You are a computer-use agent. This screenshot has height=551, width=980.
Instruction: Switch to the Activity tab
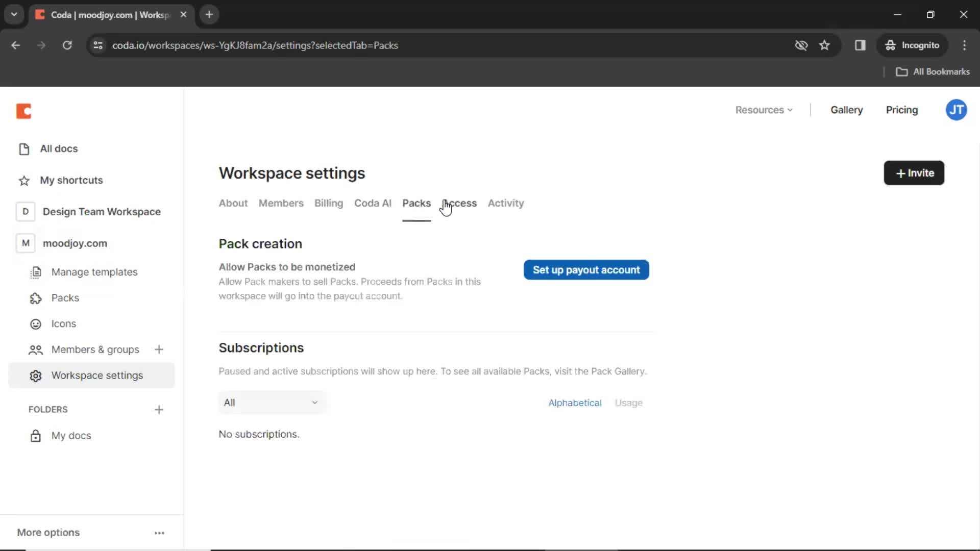(505, 203)
